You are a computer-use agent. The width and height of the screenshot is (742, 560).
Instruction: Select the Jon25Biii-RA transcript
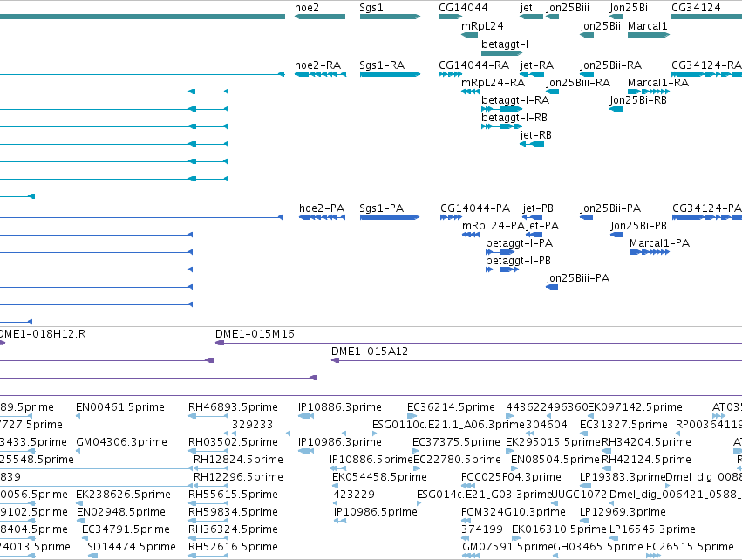(x=552, y=92)
